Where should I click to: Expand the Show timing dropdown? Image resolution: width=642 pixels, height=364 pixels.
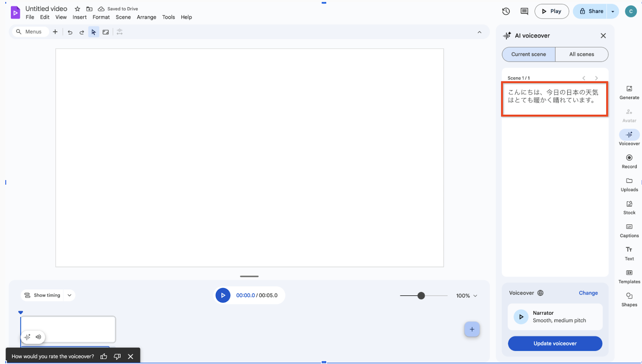coord(69,295)
